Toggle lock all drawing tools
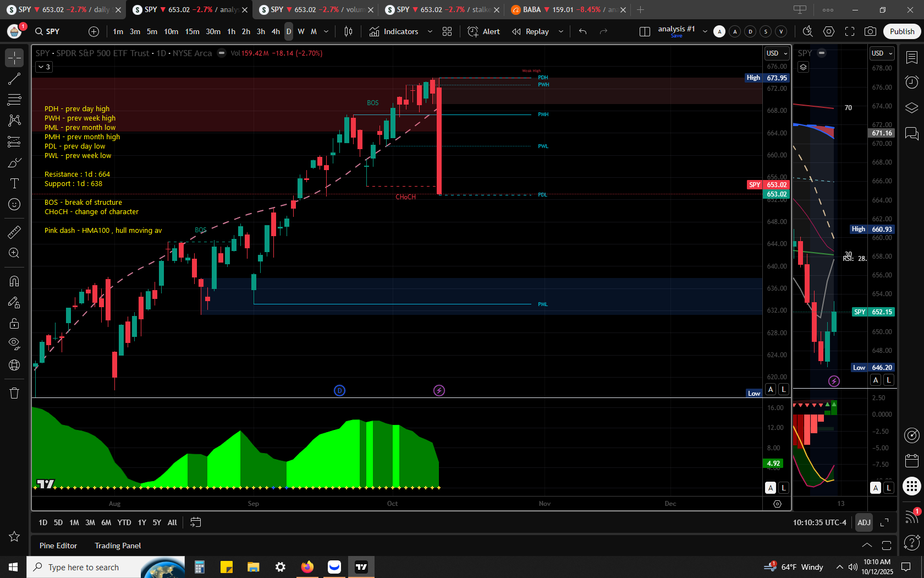Viewport: 924px width, 578px height. pyautogui.click(x=14, y=323)
